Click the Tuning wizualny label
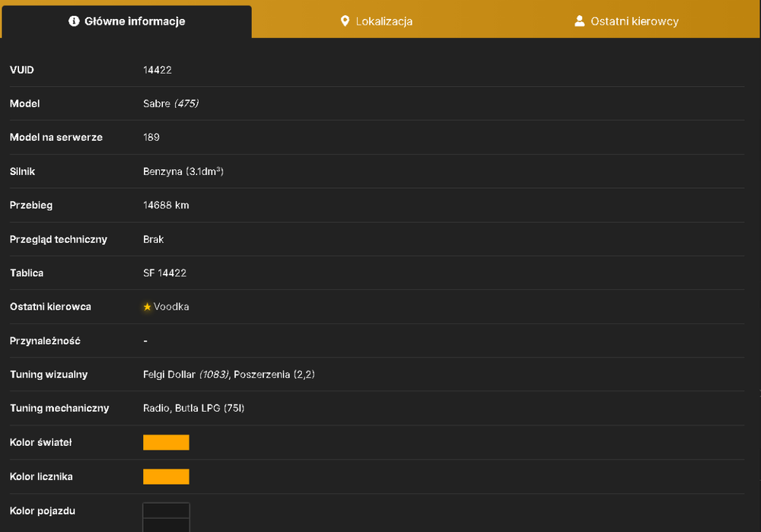The image size is (761, 532). click(x=49, y=374)
